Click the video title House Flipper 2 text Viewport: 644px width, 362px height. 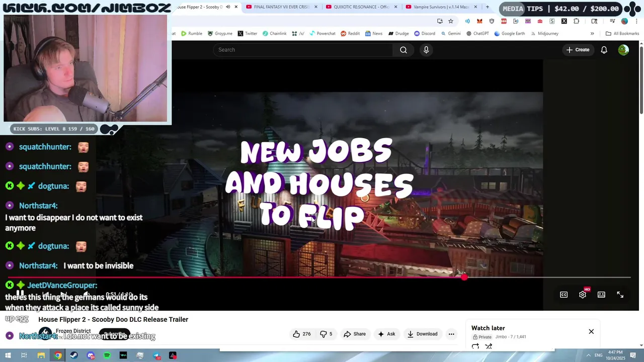(113, 319)
